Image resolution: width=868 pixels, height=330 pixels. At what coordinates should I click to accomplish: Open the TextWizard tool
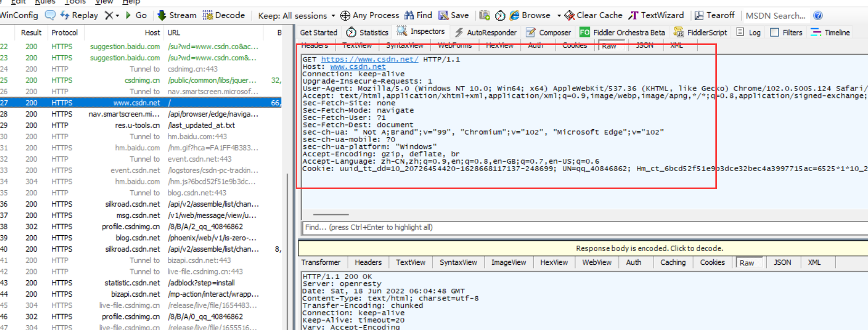656,15
